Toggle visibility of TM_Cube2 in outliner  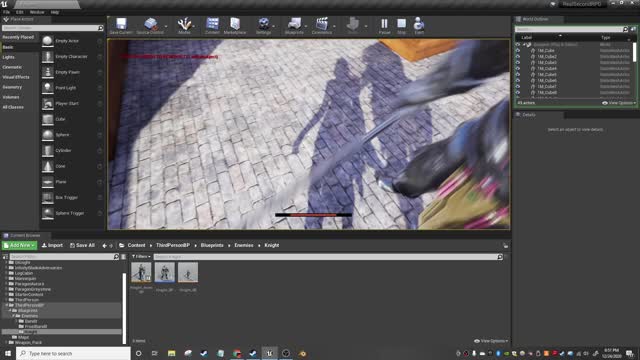point(518,57)
